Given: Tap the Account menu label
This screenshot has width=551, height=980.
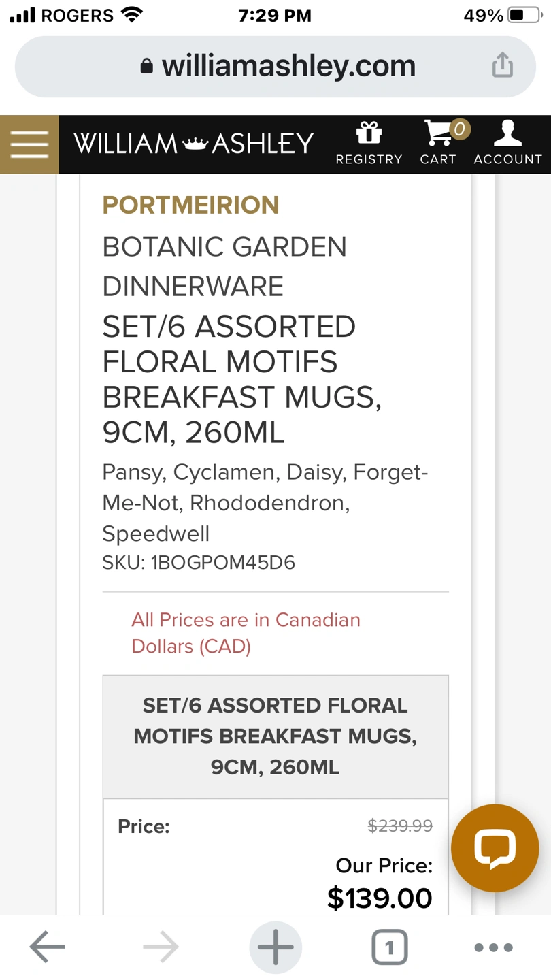Looking at the screenshot, I should tap(507, 159).
